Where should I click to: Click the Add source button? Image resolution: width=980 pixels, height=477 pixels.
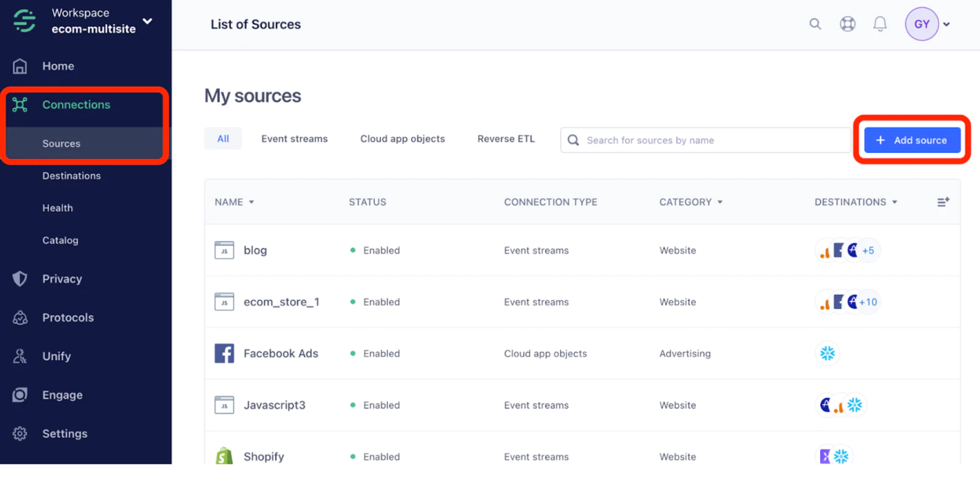click(911, 140)
